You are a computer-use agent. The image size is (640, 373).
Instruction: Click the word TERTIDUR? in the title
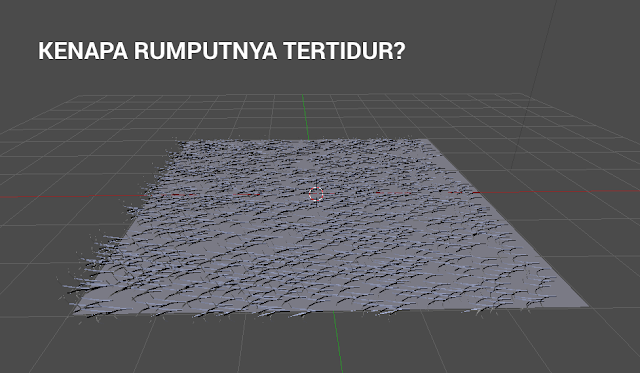pos(344,51)
